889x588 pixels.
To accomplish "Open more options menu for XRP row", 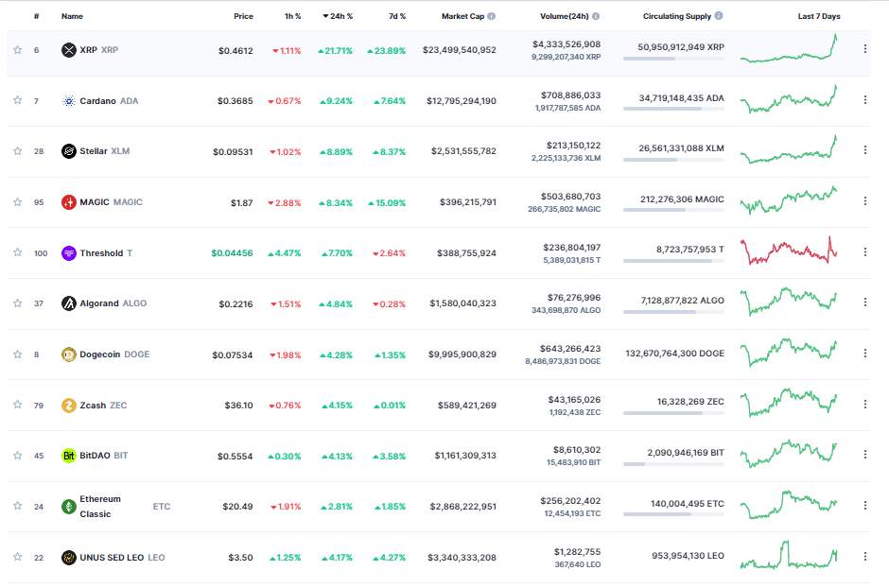I will point(865,49).
